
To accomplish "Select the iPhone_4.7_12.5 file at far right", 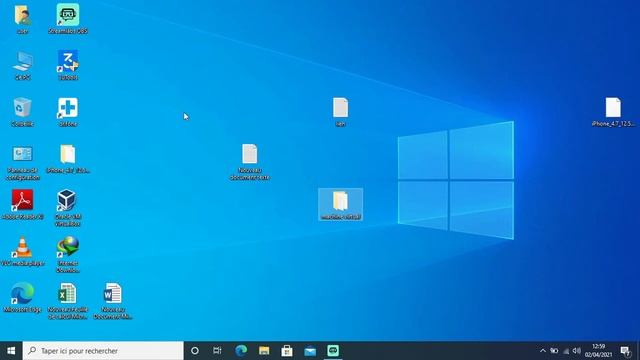I will (613, 112).
